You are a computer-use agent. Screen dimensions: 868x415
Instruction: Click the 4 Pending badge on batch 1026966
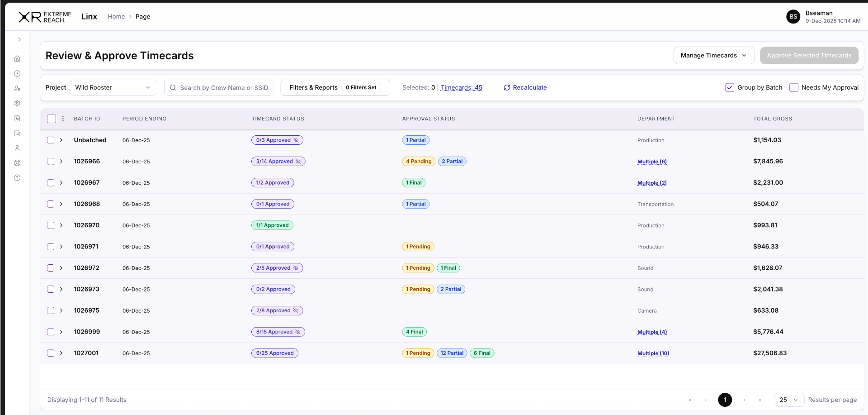point(419,162)
